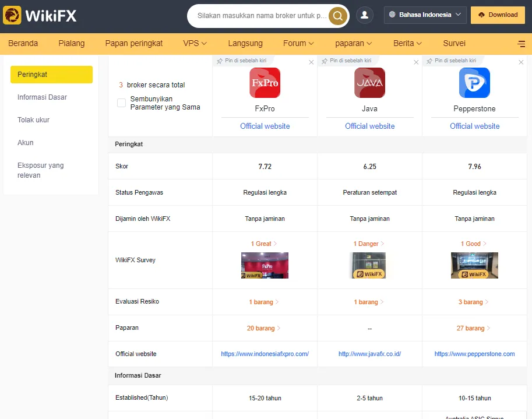Open Java Official website link

point(369,126)
